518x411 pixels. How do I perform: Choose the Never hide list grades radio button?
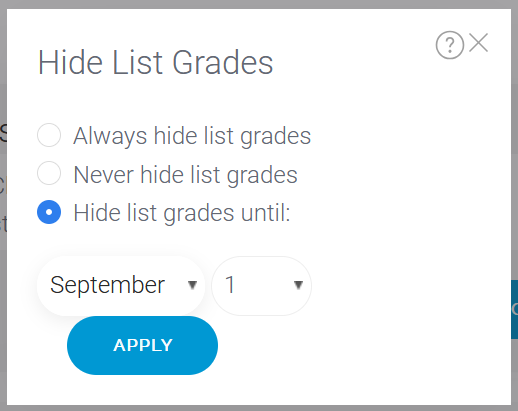[x=49, y=173]
